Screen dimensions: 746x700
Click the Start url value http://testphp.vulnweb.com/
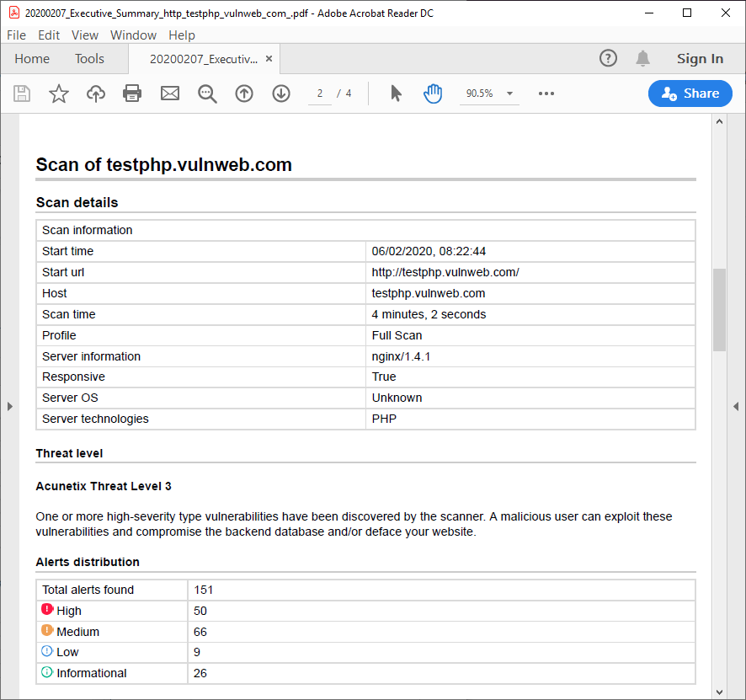pos(445,272)
